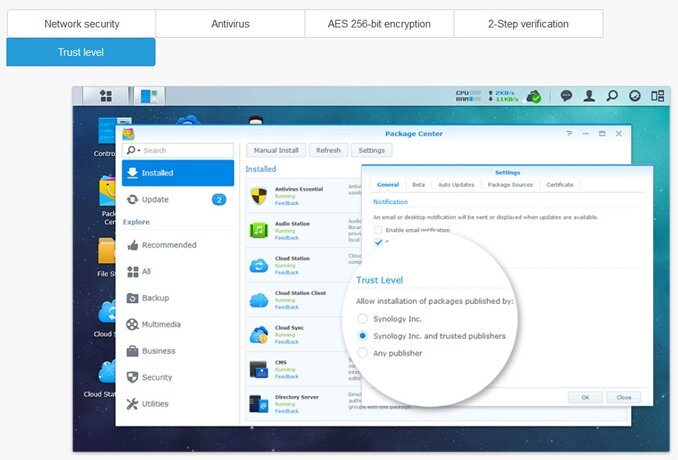
Task: Open Feedback link for Directory Server
Action: 287,411
